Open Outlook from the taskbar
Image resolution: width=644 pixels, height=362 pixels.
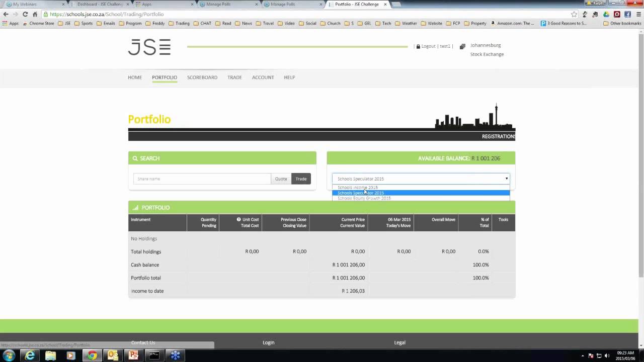point(113,355)
